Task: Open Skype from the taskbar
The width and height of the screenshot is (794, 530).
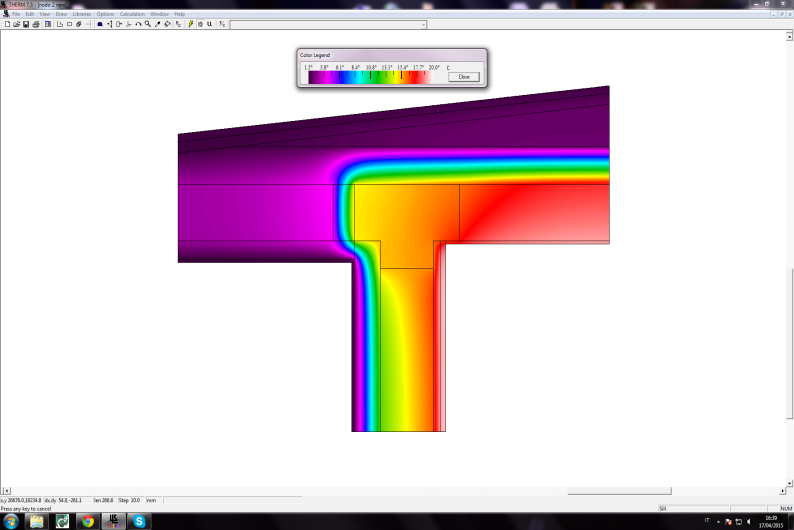Action: pos(139,521)
